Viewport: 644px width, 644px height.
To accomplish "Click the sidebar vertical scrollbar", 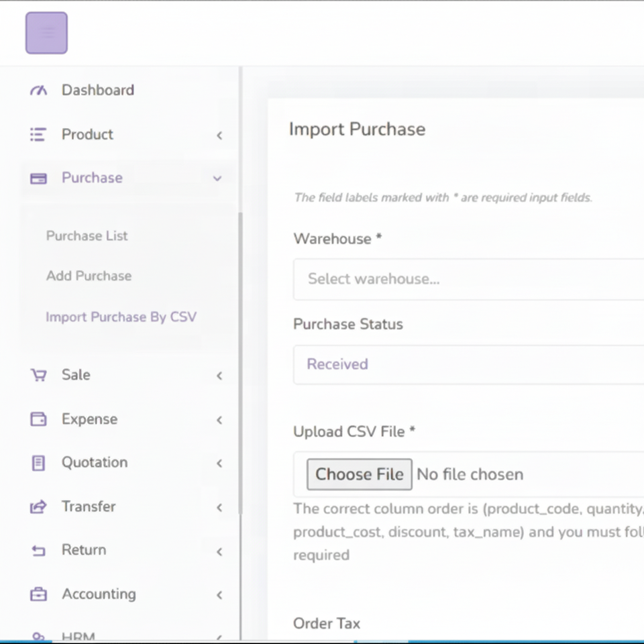I will (x=240, y=362).
